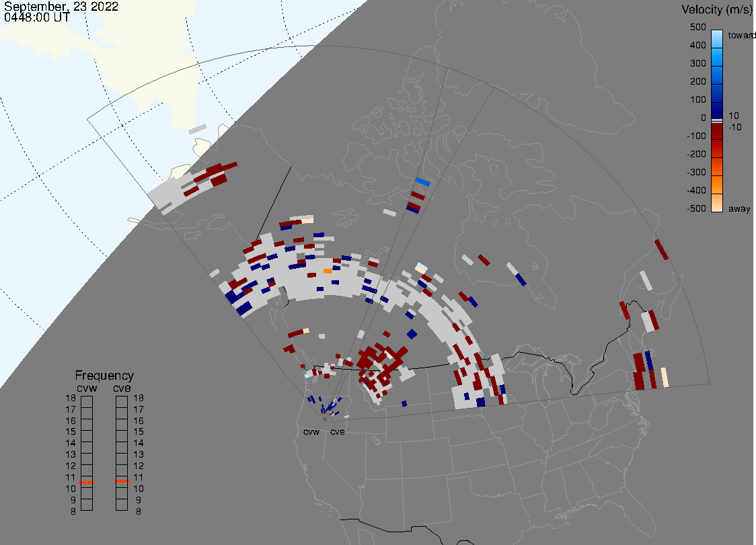Click the -200 tick label on velocity scale
Image resolution: width=756 pixels, height=545 pixels.
tap(696, 154)
